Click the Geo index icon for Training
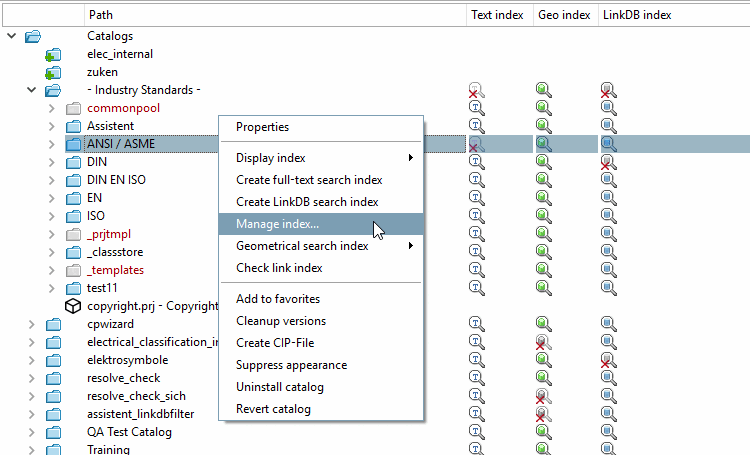750x455 pixels. point(542,449)
